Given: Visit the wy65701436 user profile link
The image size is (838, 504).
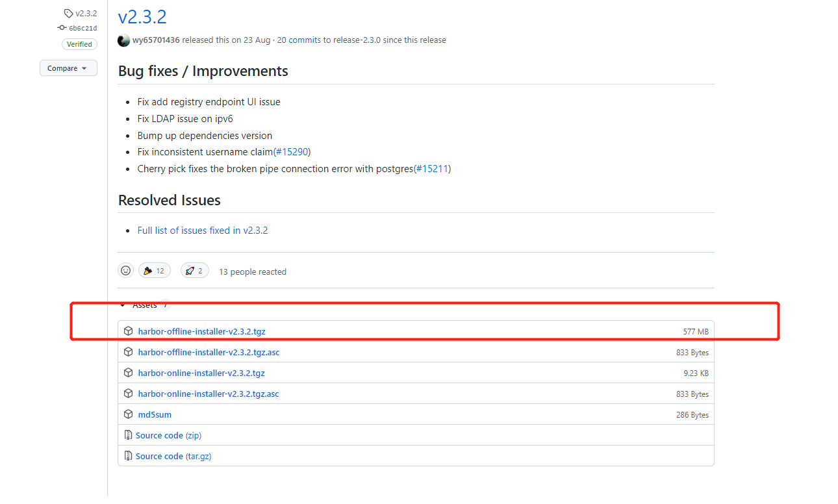Looking at the screenshot, I should click(x=156, y=40).
